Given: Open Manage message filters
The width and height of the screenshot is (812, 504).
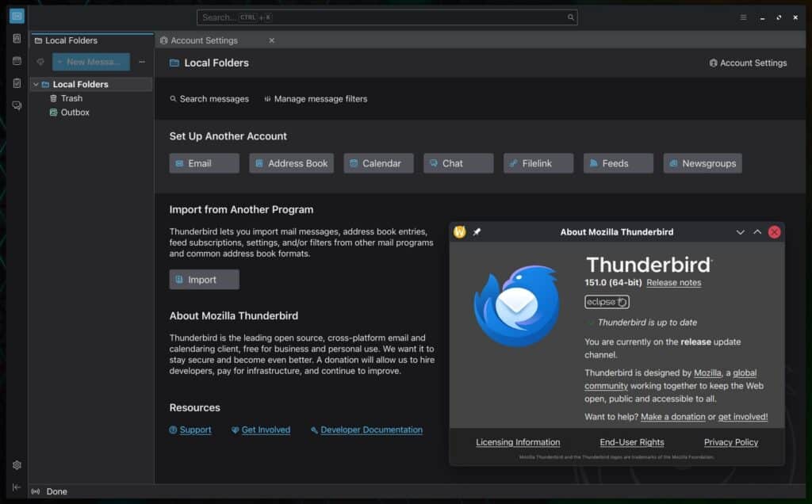Looking at the screenshot, I should pyautogui.click(x=316, y=99).
